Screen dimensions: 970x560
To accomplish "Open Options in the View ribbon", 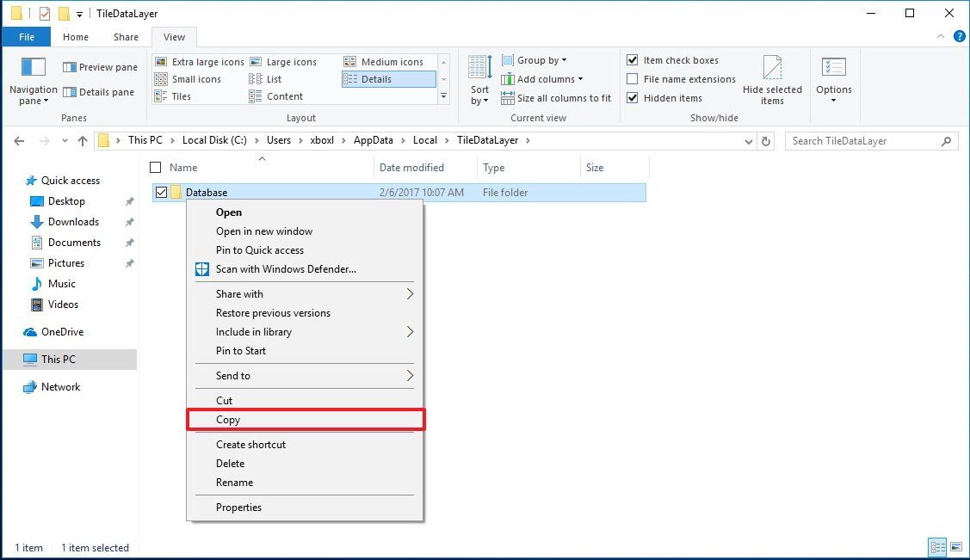I will (x=833, y=77).
